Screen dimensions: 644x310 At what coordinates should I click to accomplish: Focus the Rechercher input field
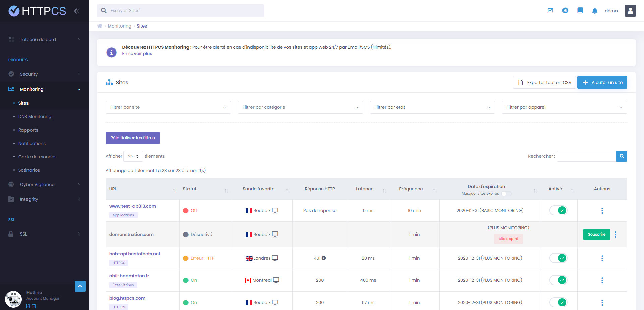click(x=587, y=156)
